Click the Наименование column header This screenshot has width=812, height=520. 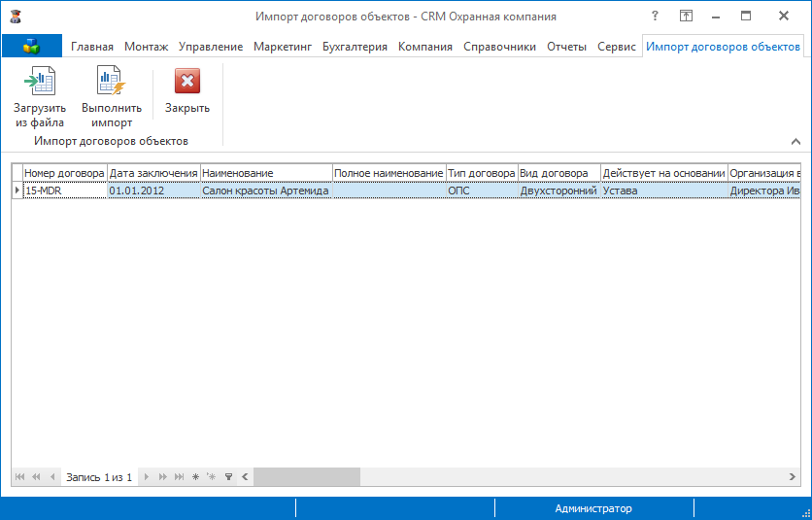[266, 173]
